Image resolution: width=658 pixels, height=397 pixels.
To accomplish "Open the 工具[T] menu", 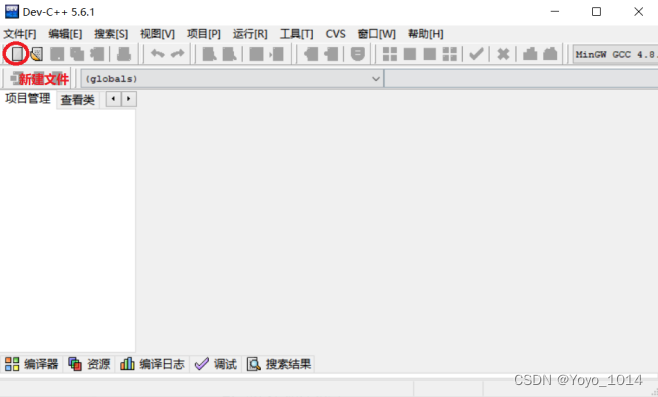I will tap(296, 34).
